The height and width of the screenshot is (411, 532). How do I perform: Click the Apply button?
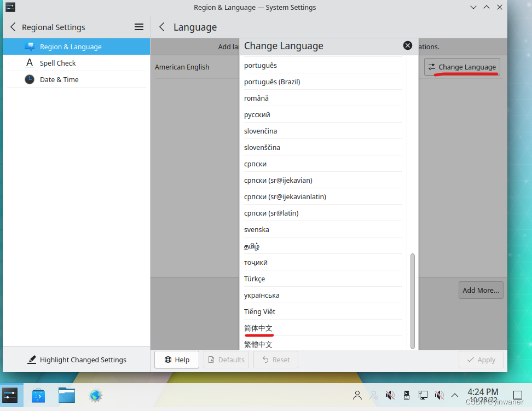pos(481,360)
